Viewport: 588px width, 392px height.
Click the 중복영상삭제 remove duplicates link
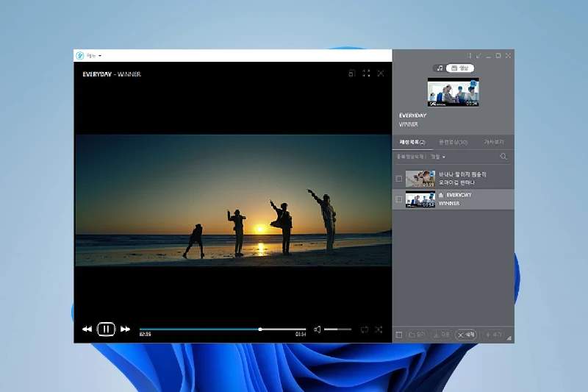(x=410, y=157)
